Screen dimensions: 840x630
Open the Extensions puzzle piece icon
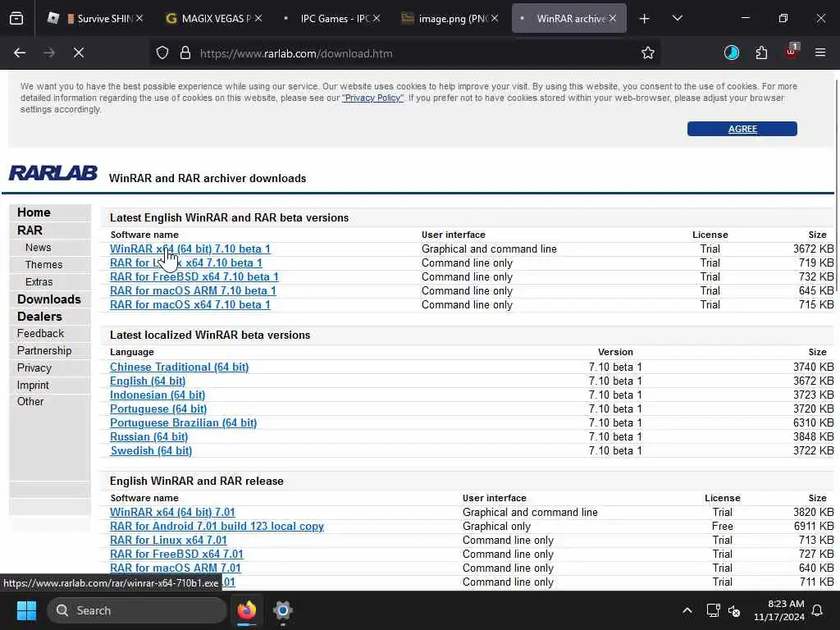(761, 52)
